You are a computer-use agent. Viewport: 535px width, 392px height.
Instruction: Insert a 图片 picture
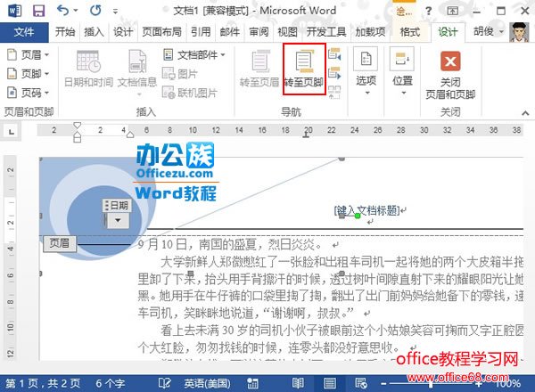180,74
